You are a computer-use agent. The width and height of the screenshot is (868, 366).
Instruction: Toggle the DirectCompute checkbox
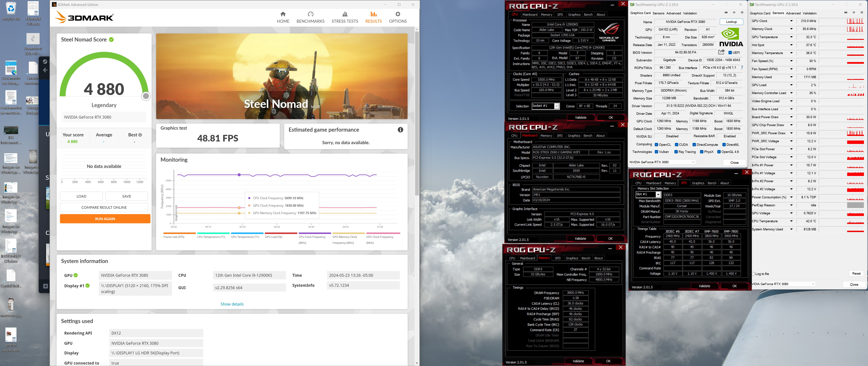pos(694,145)
